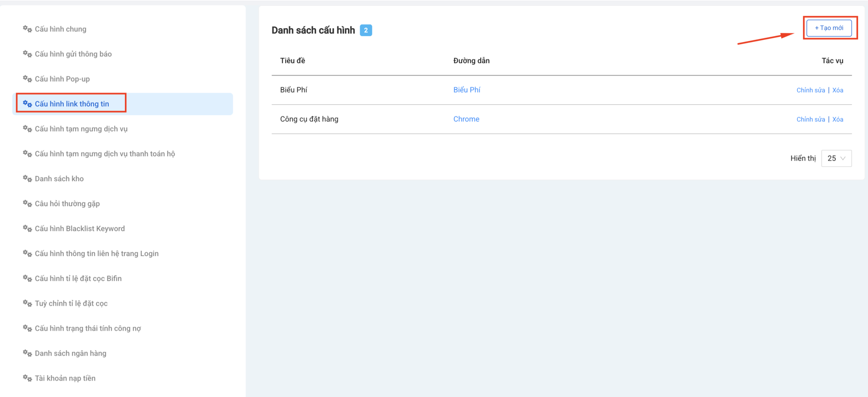868x397 pixels.
Task: Click gear icon beside Cấu hình gửi thông báo
Action: [27, 54]
